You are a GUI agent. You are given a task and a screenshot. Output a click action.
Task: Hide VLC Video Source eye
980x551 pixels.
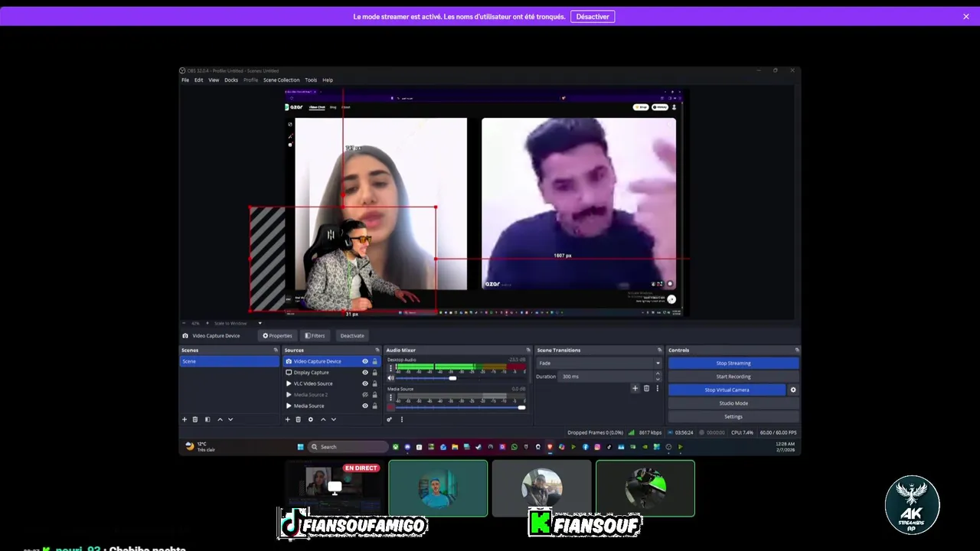tap(365, 383)
